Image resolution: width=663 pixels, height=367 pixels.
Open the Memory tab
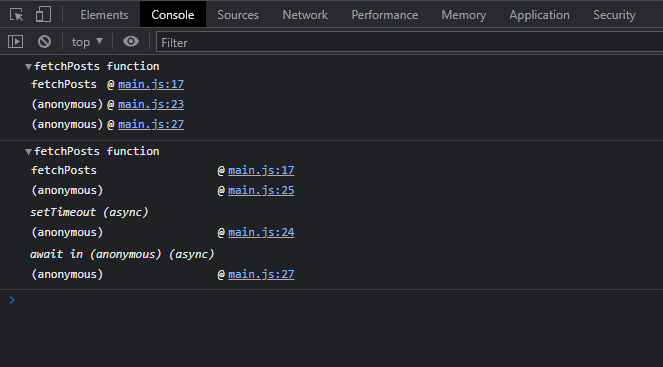(x=463, y=15)
